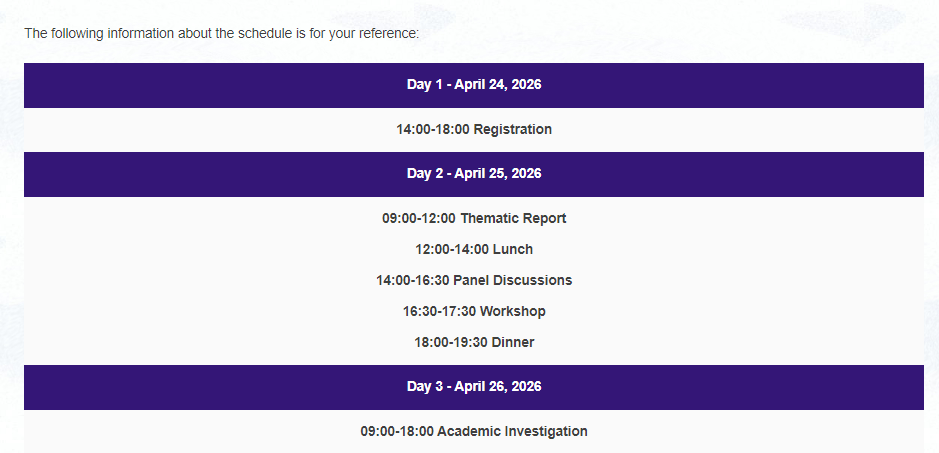Select the 09:00-18:00 Academic Investigation entry
This screenshot has height=453, width=939.
(474, 431)
